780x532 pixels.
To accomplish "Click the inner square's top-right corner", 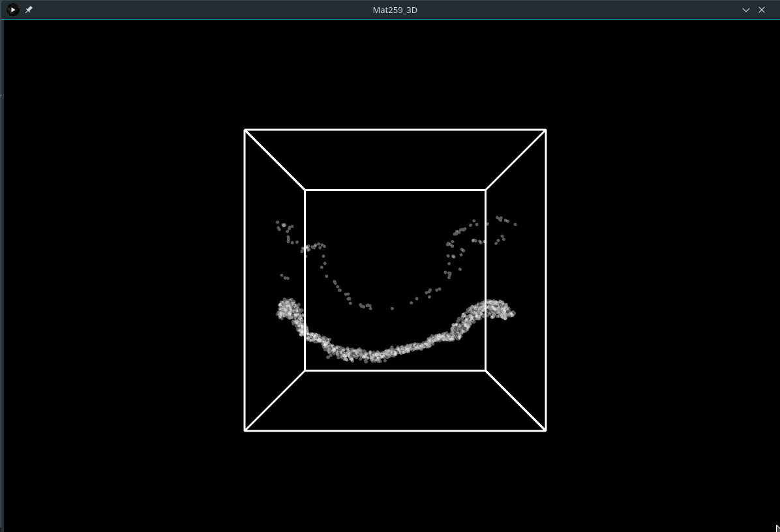I will [485, 190].
